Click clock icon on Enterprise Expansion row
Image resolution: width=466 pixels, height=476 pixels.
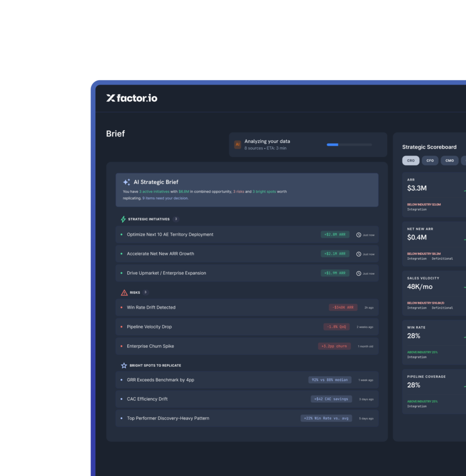tap(359, 273)
